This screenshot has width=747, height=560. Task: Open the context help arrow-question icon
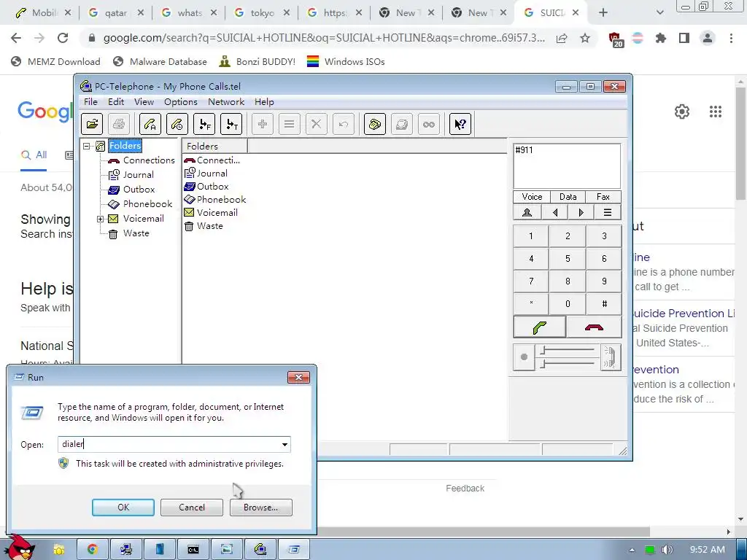(x=460, y=124)
